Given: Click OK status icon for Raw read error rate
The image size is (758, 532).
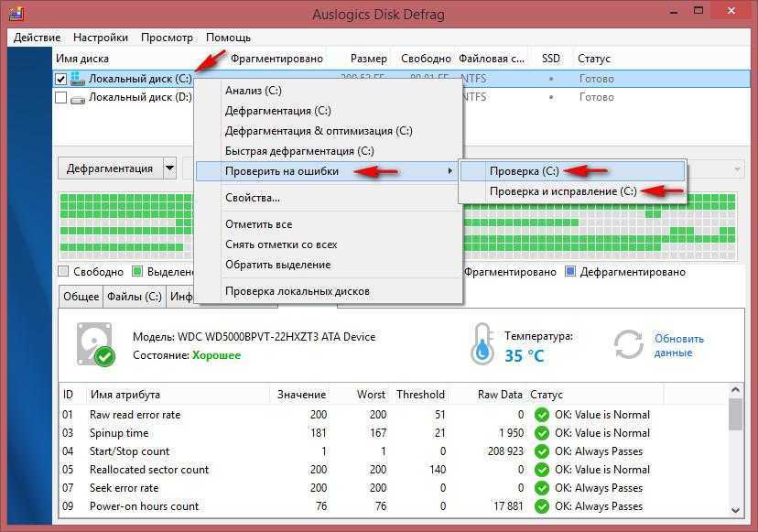Looking at the screenshot, I should 542,415.
